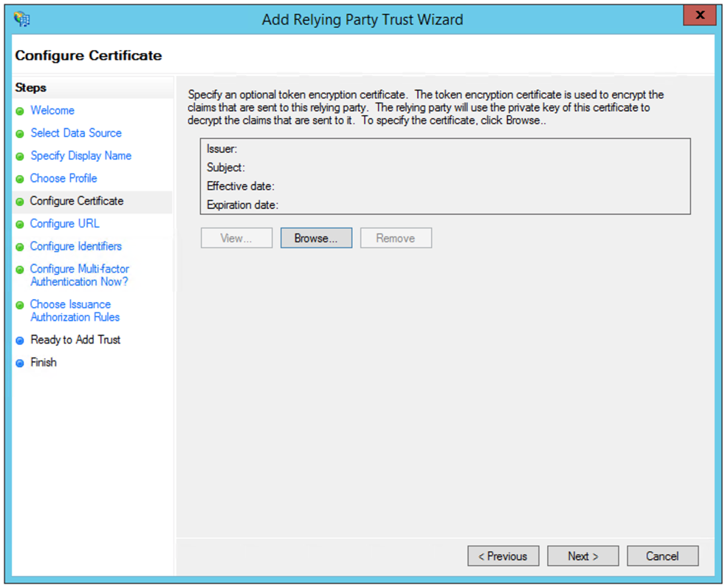Viewport: 728px width, 588px height.
Task: Open Configure Multi-factor Authentication Now? step
Action: [x=80, y=275]
